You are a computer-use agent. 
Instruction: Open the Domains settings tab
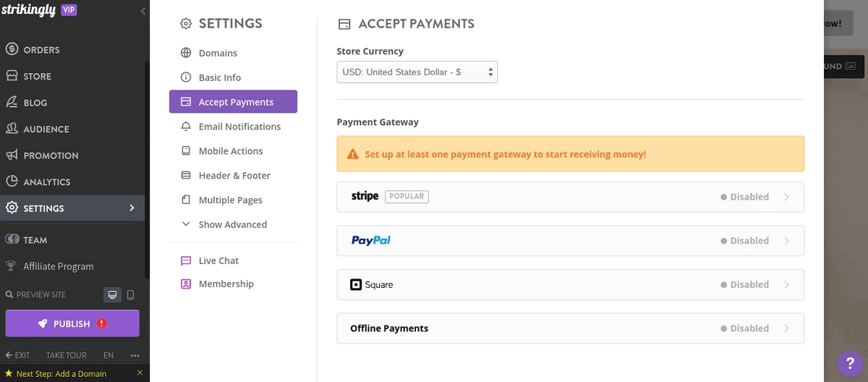coord(218,53)
